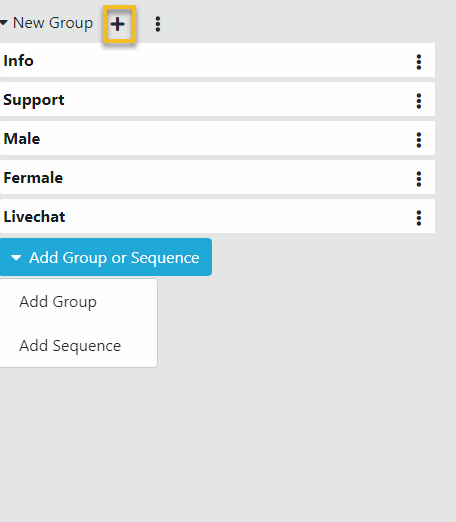Image resolution: width=456 pixels, height=522 pixels.
Task: Select the Support sequence row
Action: coord(217,99)
